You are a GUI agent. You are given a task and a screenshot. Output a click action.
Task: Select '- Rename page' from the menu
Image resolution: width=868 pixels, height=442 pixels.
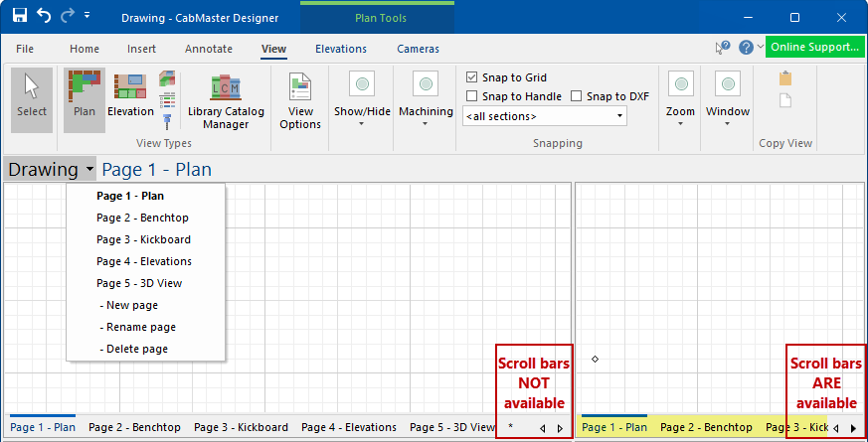coord(145,327)
